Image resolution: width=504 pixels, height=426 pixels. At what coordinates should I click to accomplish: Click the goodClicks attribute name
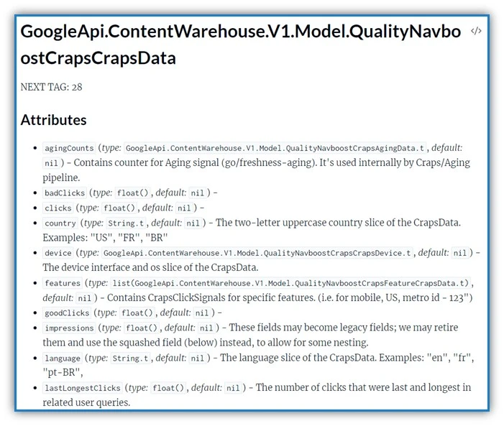[x=67, y=313]
